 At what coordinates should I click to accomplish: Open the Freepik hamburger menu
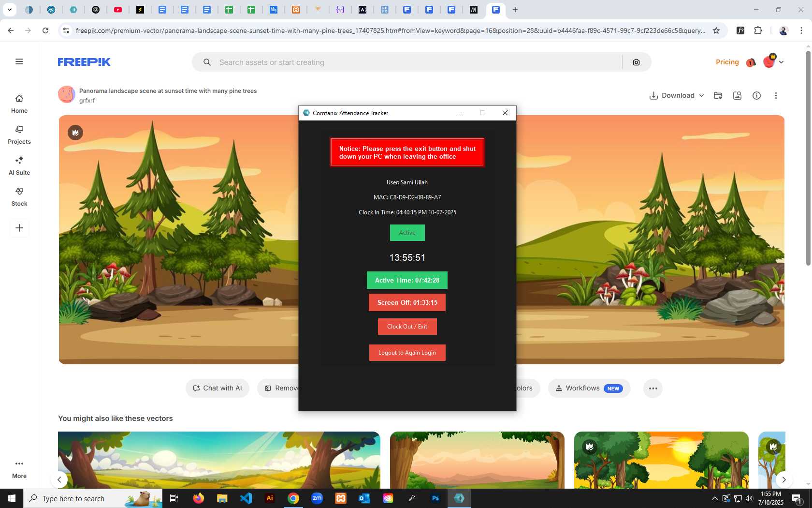coord(19,61)
